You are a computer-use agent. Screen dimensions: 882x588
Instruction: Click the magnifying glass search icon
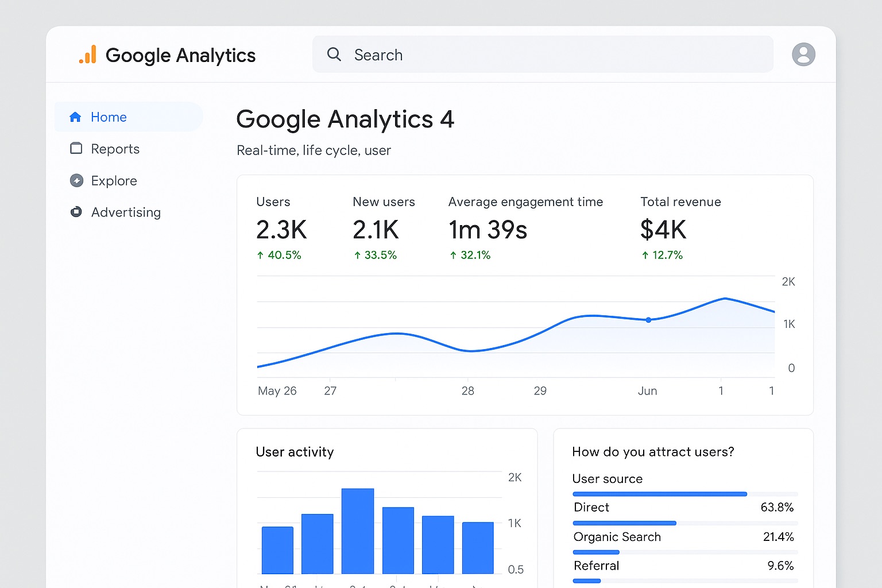(x=334, y=55)
